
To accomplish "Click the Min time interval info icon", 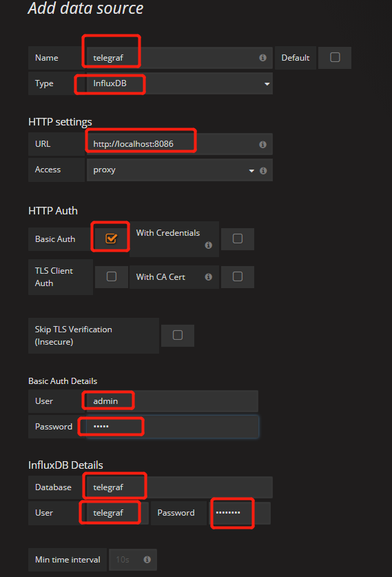I will [147, 560].
